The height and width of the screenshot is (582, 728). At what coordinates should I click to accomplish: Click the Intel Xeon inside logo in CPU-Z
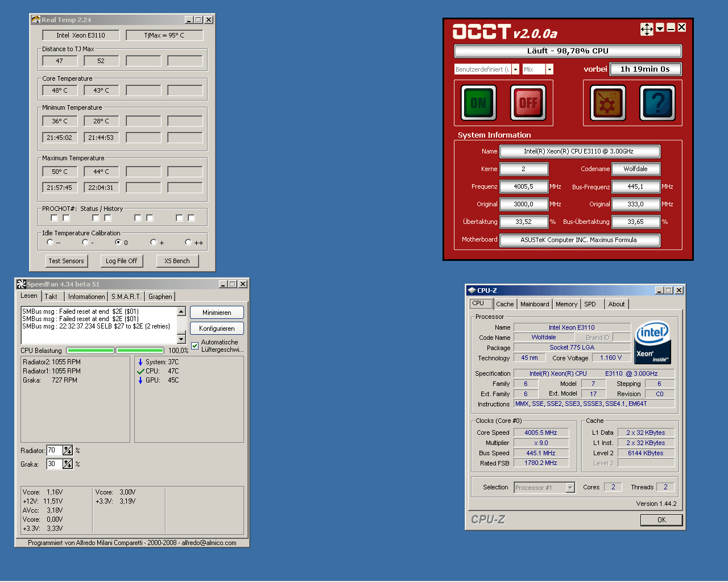point(652,343)
